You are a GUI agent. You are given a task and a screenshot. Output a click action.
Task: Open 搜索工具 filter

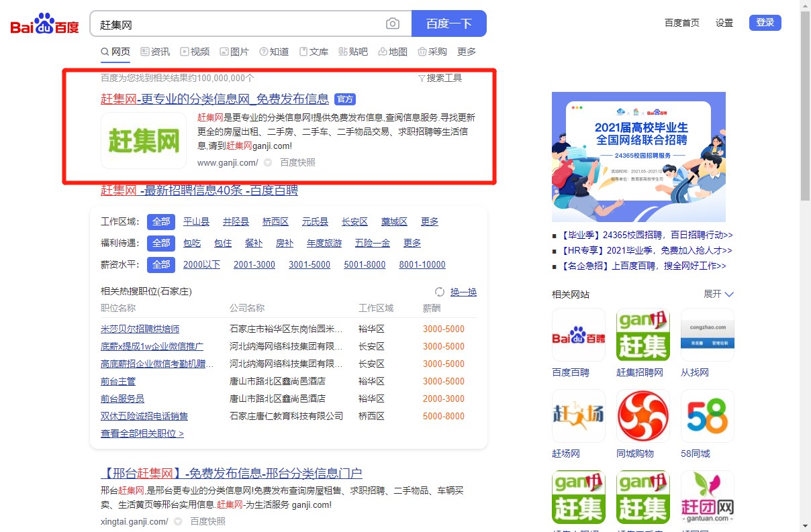click(440, 78)
